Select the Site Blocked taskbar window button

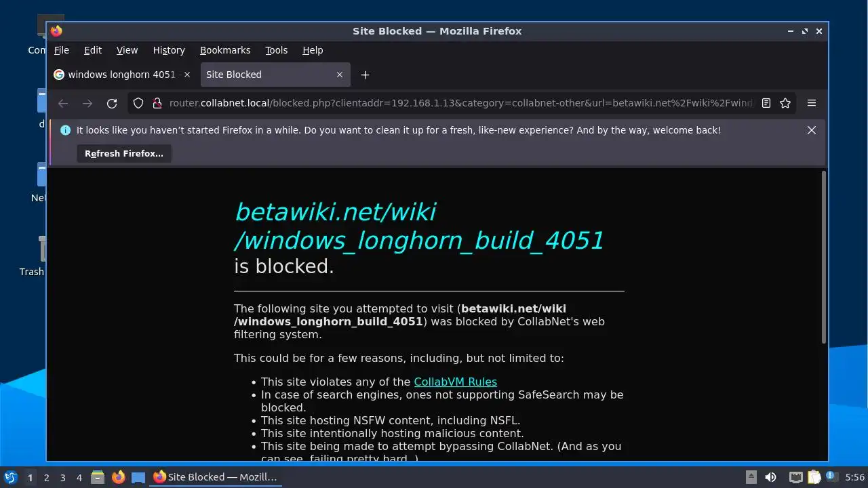(x=216, y=477)
